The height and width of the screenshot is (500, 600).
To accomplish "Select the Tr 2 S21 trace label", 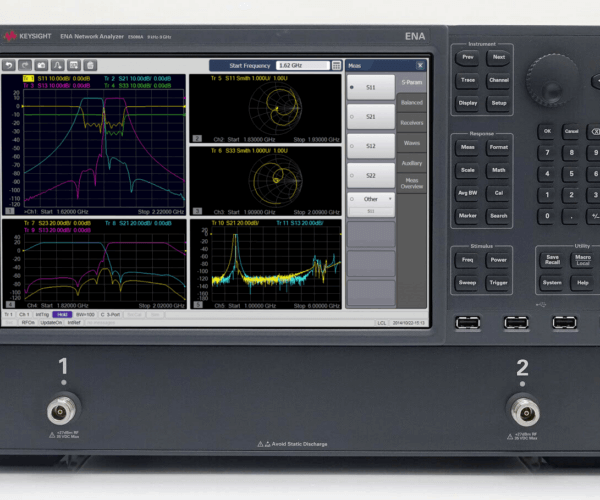I will coord(138,78).
